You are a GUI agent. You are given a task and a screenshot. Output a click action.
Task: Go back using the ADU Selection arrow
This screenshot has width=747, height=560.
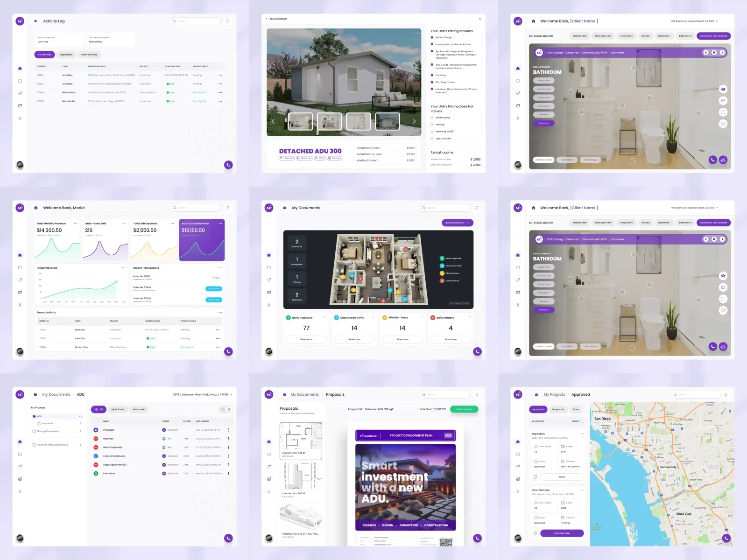[267, 19]
